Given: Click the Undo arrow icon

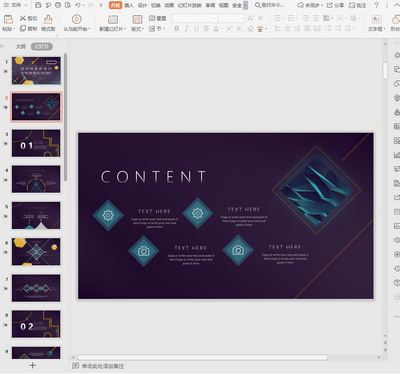Looking at the screenshot, I should 78,5.
